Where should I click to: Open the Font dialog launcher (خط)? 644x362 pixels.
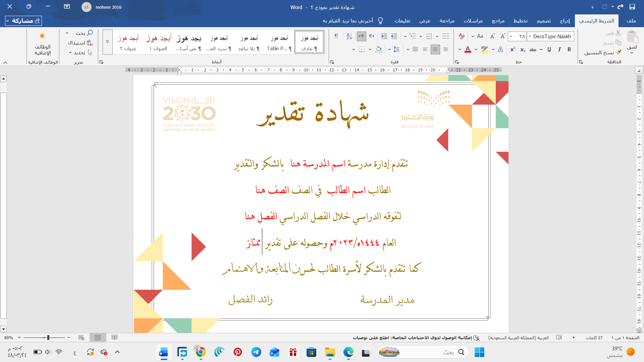click(x=457, y=62)
